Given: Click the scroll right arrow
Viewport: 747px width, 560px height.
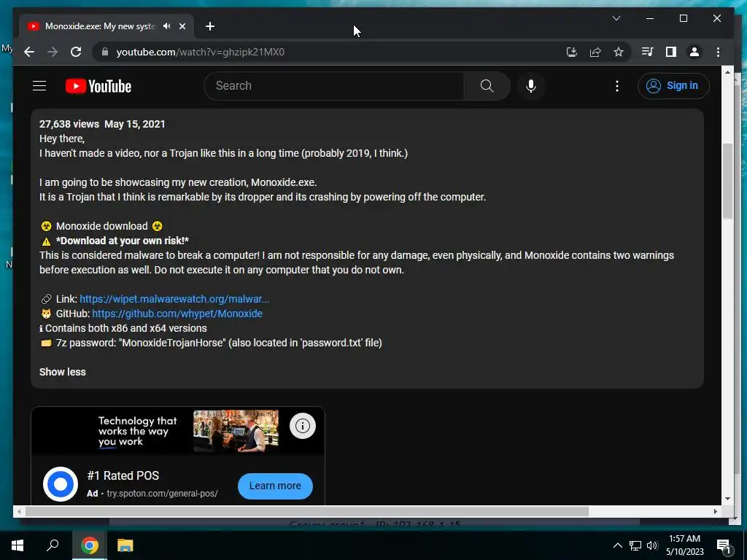Looking at the screenshot, I should 715,511.
